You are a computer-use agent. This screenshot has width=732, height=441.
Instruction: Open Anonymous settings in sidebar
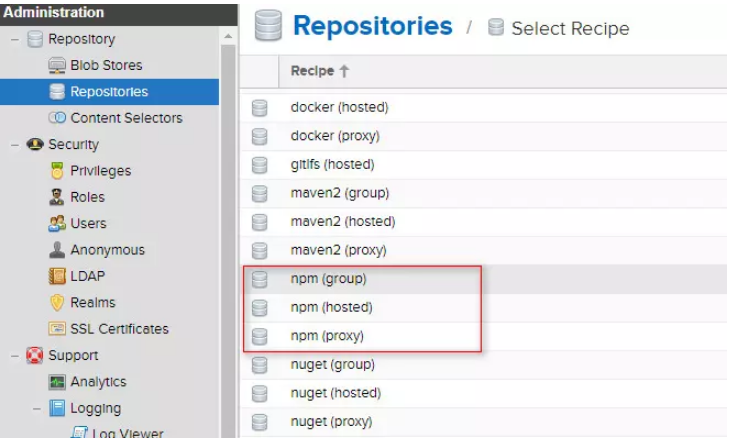pyautogui.click(x=107, y=250)
